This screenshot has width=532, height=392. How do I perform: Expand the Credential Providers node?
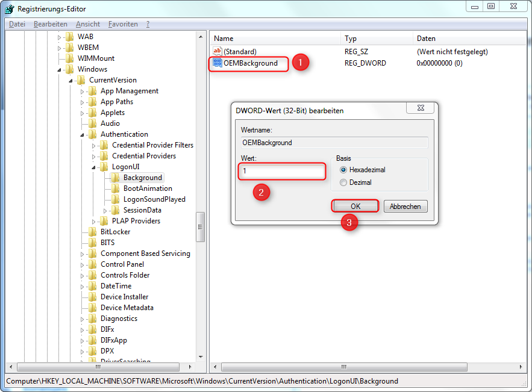point(94,156)
